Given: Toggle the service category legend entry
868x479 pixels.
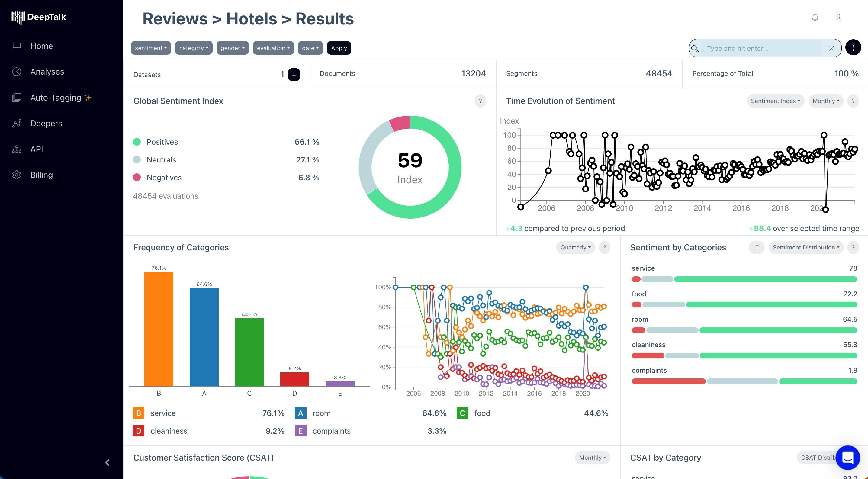Looking at the screenshot, I should pos(163,413).
